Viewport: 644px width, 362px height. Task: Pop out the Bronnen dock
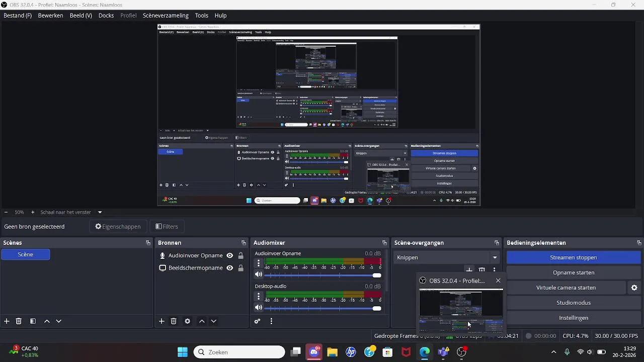click(244, 243)
